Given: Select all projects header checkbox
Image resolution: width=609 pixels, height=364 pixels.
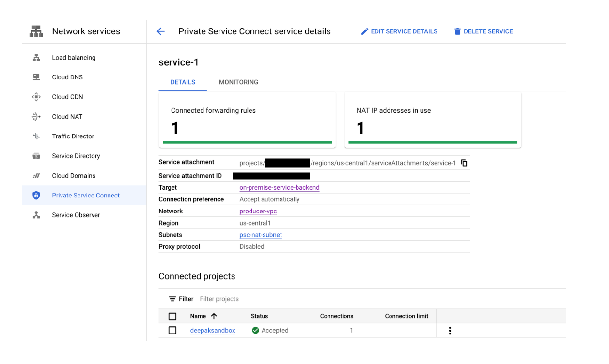Looking at the screenshot, I should point(172,317).
